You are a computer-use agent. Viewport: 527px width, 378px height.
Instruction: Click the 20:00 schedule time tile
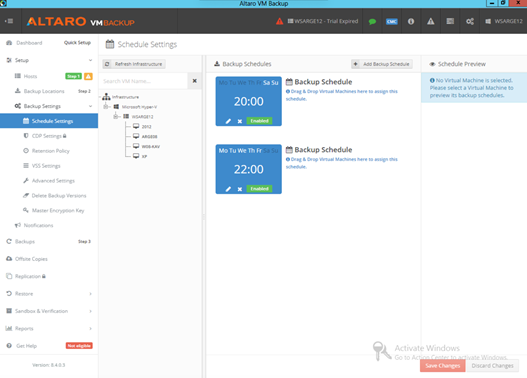pos(248,101)
